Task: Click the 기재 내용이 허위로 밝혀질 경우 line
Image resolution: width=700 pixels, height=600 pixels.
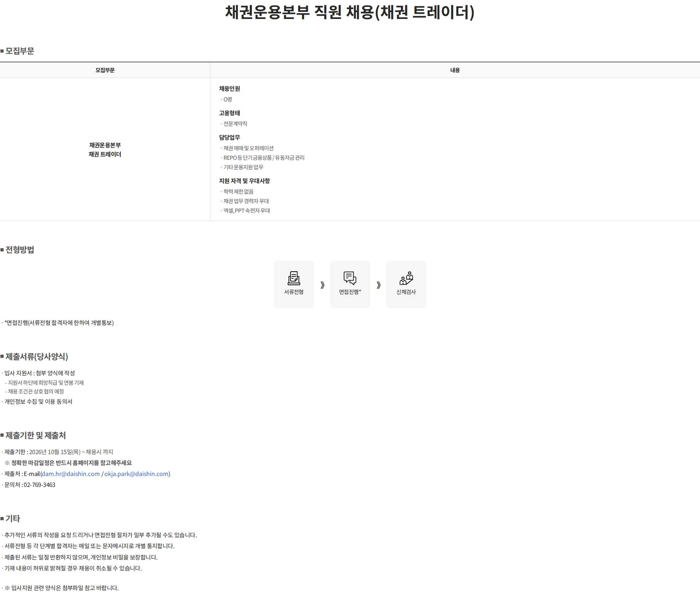Action: pyautogui.click(x=73, y=568)
